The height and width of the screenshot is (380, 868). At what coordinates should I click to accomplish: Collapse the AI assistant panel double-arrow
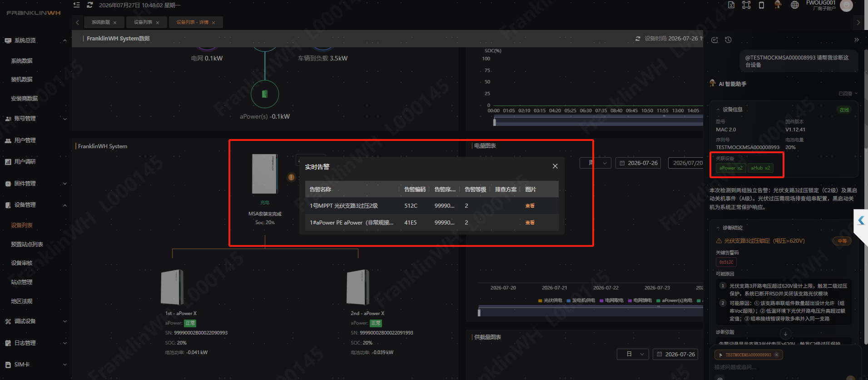857,40
